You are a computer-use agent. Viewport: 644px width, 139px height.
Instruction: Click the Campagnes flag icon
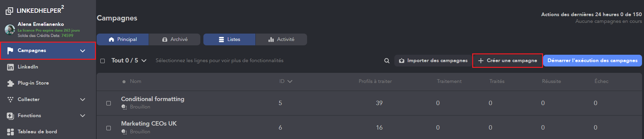click(10, 50)
